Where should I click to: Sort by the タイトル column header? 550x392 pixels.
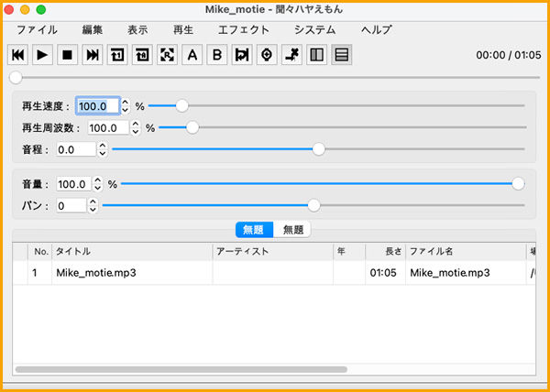click(132, 252)
